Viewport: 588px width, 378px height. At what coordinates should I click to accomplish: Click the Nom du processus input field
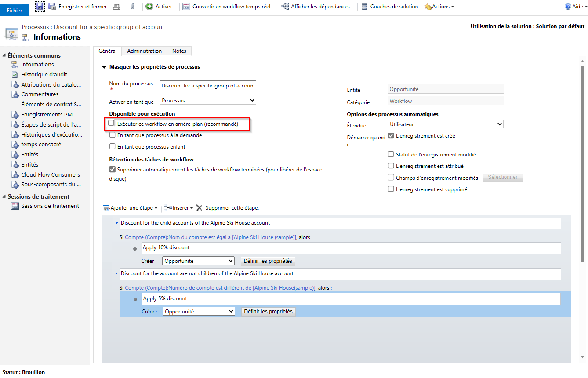tap(207, 85)
